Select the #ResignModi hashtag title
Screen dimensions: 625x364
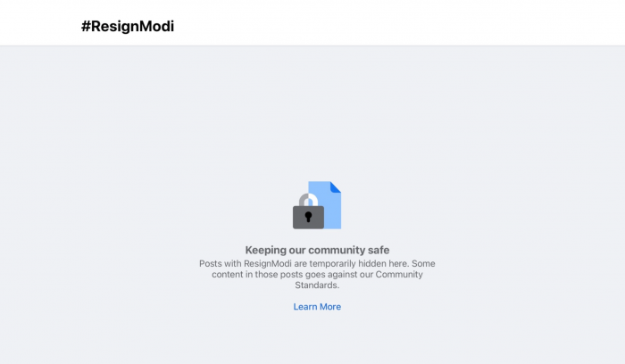128,27
